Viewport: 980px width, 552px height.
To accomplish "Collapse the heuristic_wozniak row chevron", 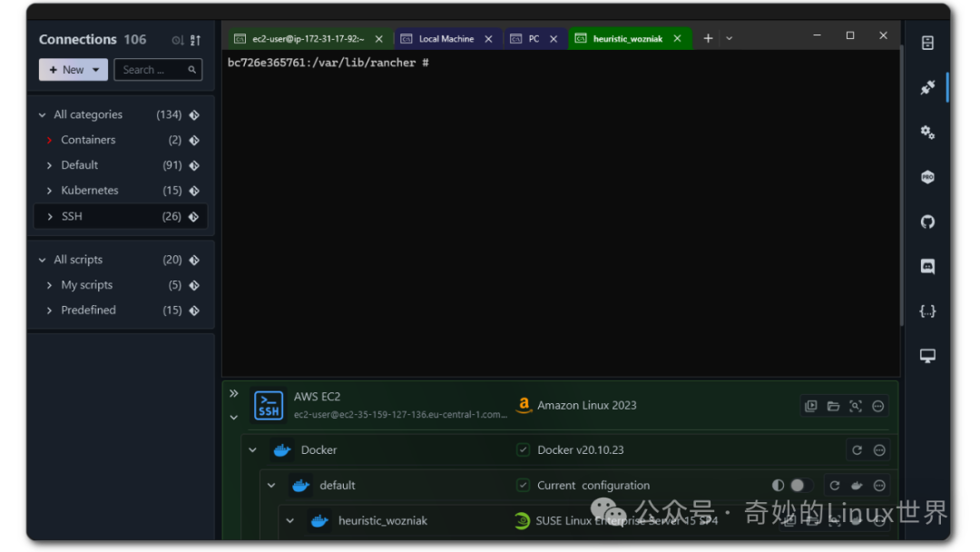I will tap(290, 521).
